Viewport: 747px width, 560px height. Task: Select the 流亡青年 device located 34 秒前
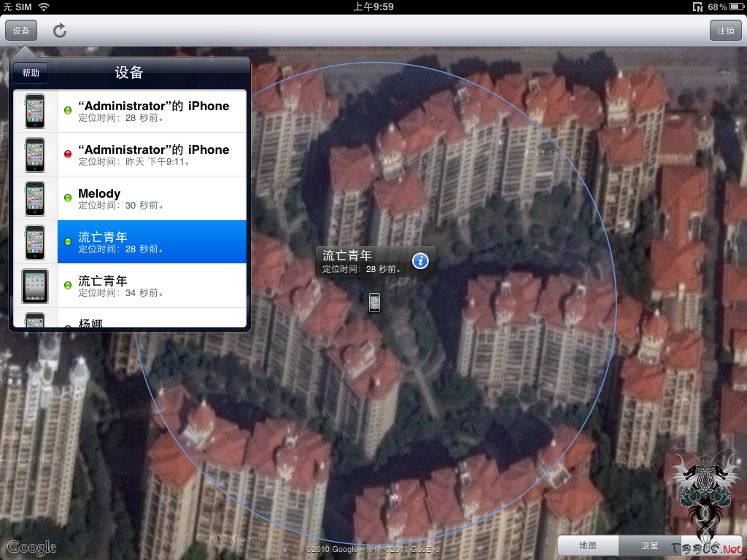pos(130,286)
